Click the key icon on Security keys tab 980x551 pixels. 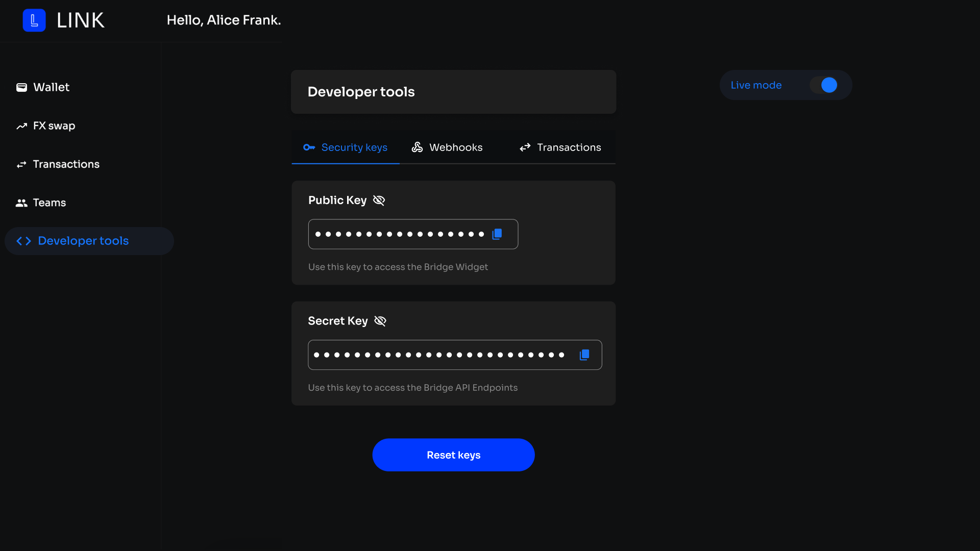(309, 147)
